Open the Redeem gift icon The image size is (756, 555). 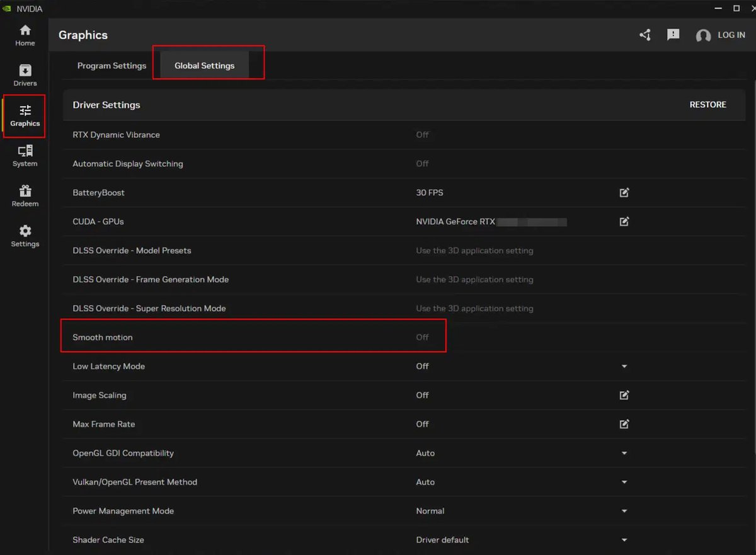pos(25,196)
